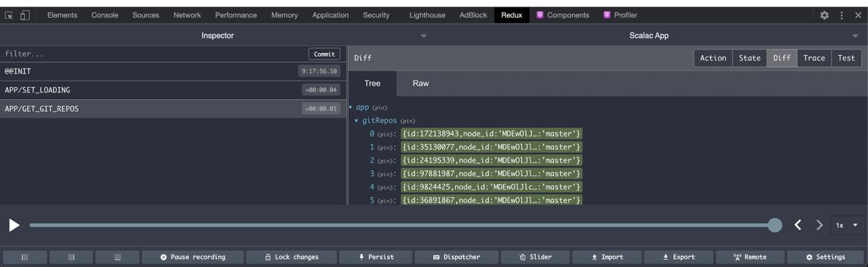Image resolution: width=868 pixels, height=267 pixels.
Task: Go to previous action with left chevron
Action: pos(798,225)
